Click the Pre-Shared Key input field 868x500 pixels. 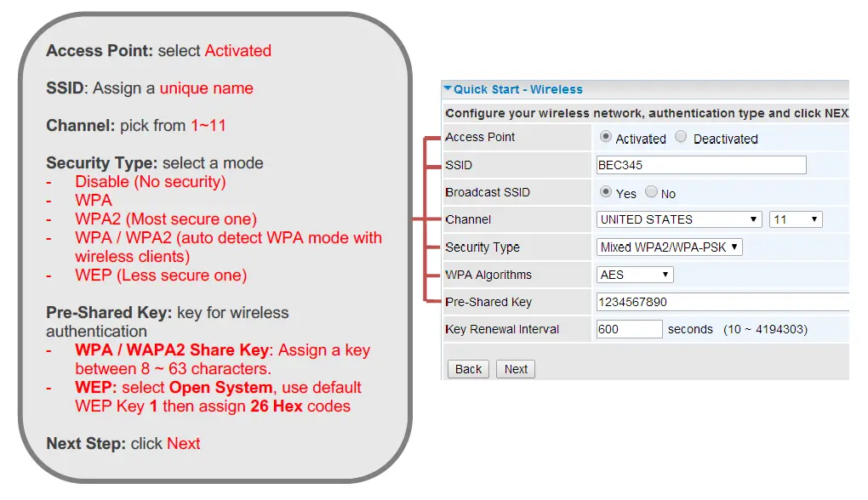(723, 302)
